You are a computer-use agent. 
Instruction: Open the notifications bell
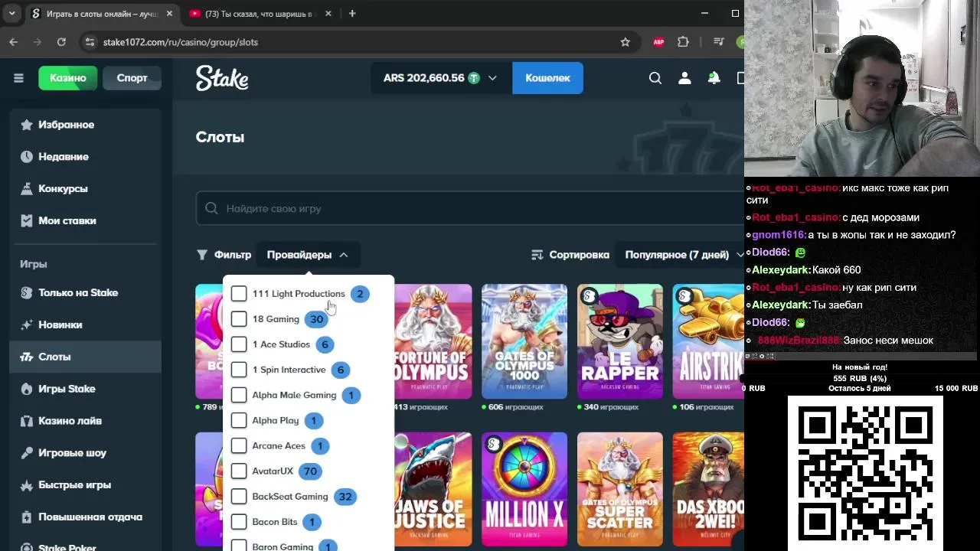[x=714, y=78]
